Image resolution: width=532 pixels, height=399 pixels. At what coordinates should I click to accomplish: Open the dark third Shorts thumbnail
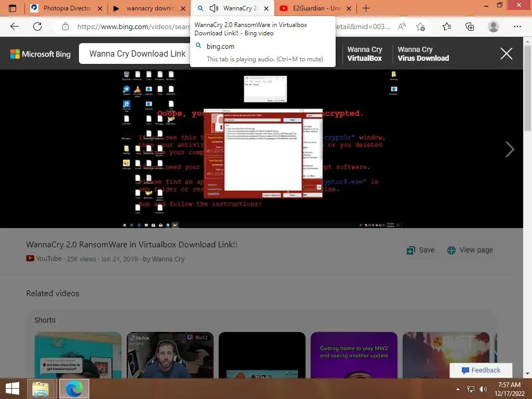[x=262, y=355]
